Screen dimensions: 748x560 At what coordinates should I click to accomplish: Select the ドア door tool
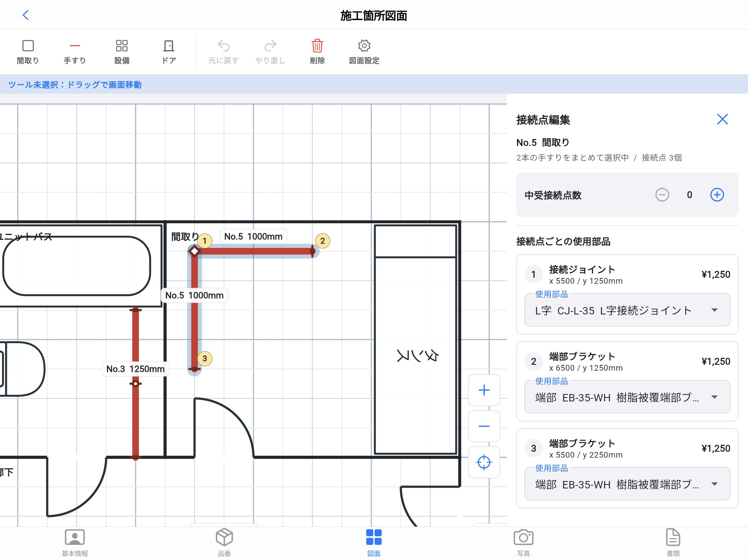click(169, 52)
